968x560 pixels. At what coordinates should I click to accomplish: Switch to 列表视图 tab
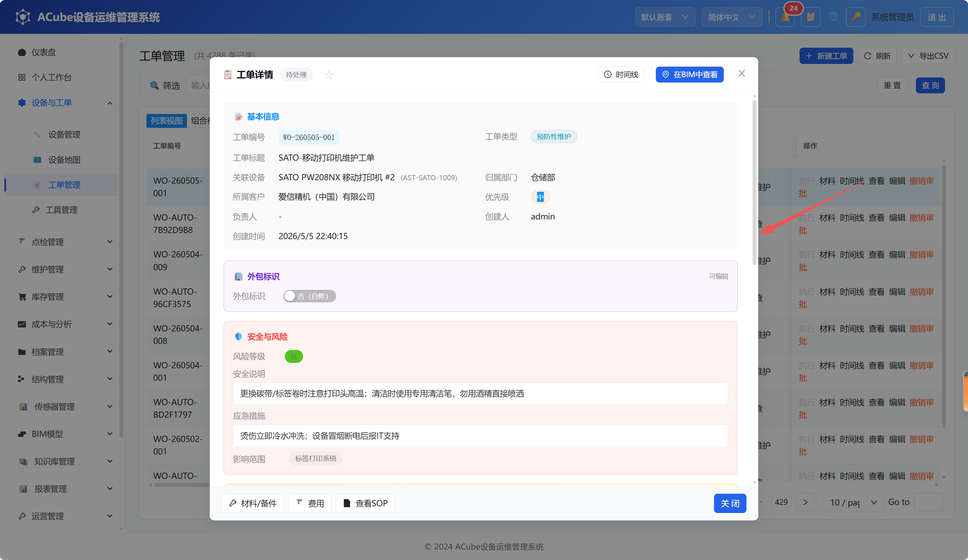click(x=166, y=121)
